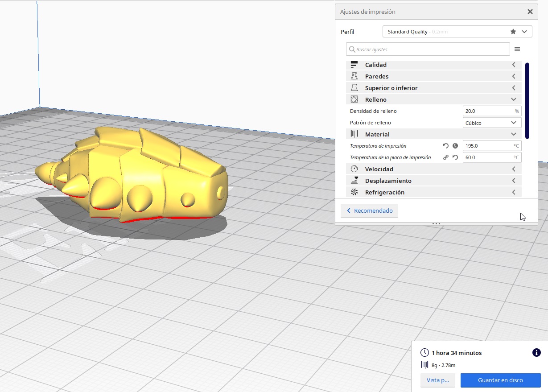Click the three-dot panel resize handle
This screenshot has height=392, width=548.
point(436,223)
